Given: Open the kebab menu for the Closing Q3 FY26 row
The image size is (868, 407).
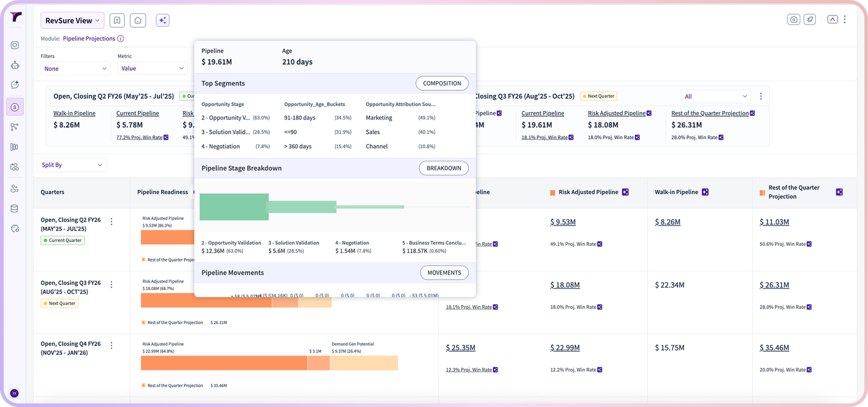Looking at the screenshot, I should coord(112,284).
